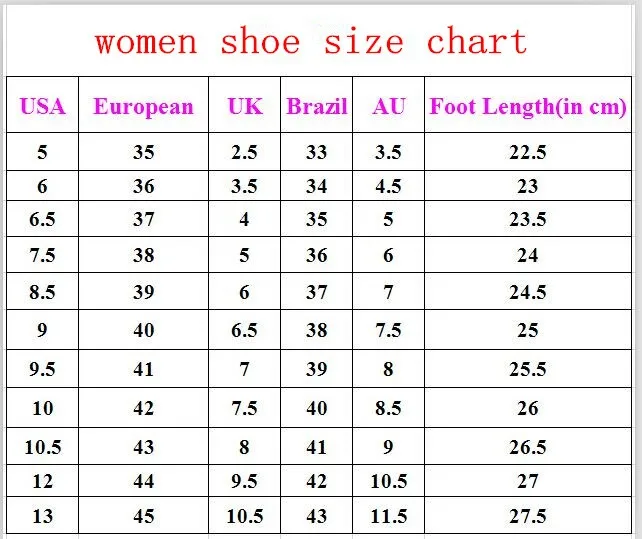Click the UK size 9.5 cell

pos(244,481)
